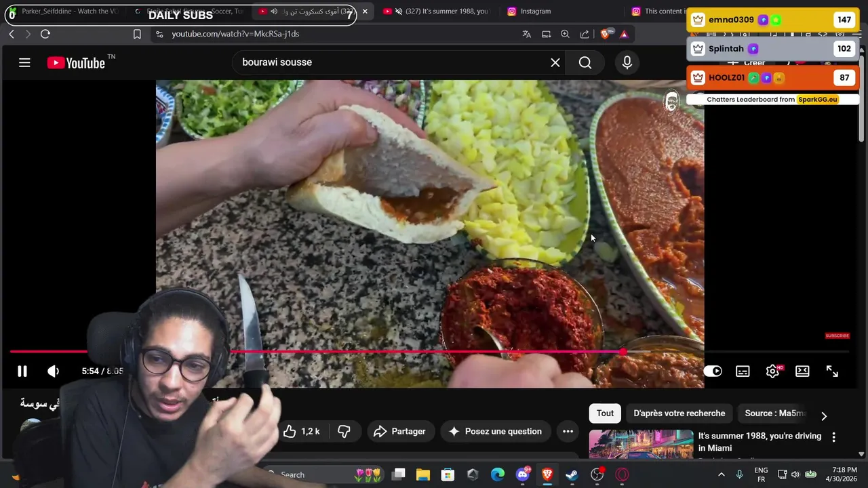
Task: Open OBS Studio on the taskbar
Action: pyautogui.click(x=597, y=474)
